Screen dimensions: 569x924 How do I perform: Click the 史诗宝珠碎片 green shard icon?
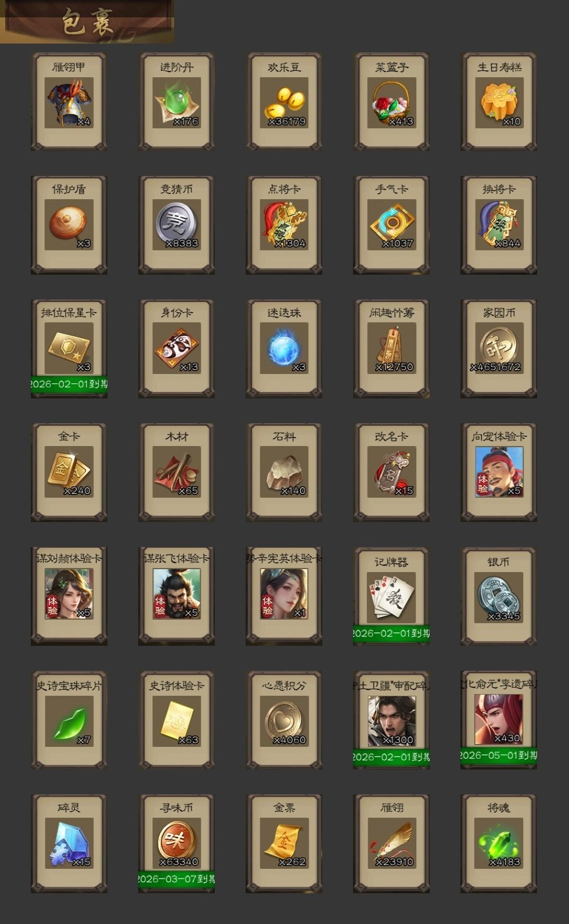coord(69,720)
